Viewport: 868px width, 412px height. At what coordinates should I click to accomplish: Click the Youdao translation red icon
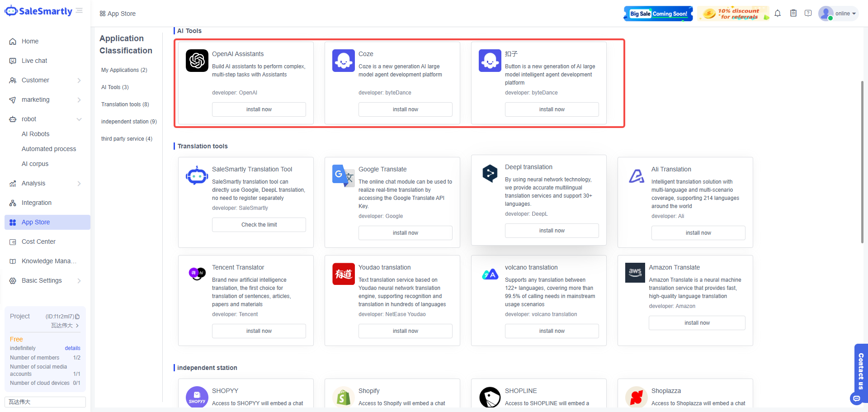344,274
